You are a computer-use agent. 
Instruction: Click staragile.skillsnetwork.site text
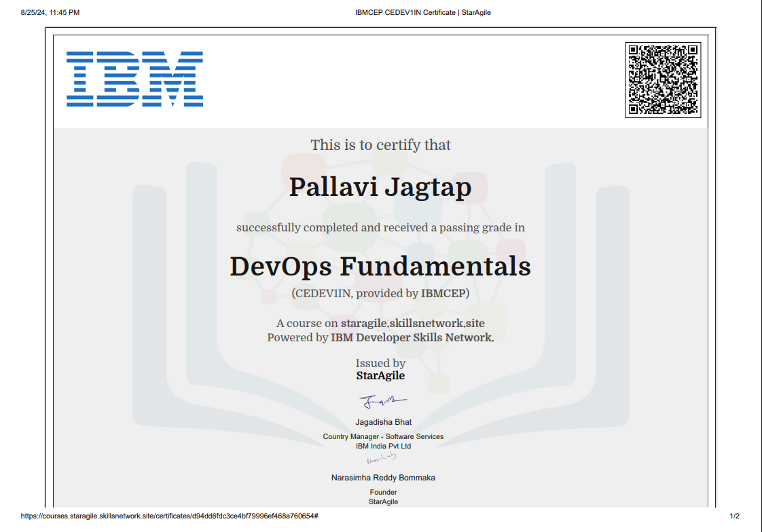(x=413, y=323)
